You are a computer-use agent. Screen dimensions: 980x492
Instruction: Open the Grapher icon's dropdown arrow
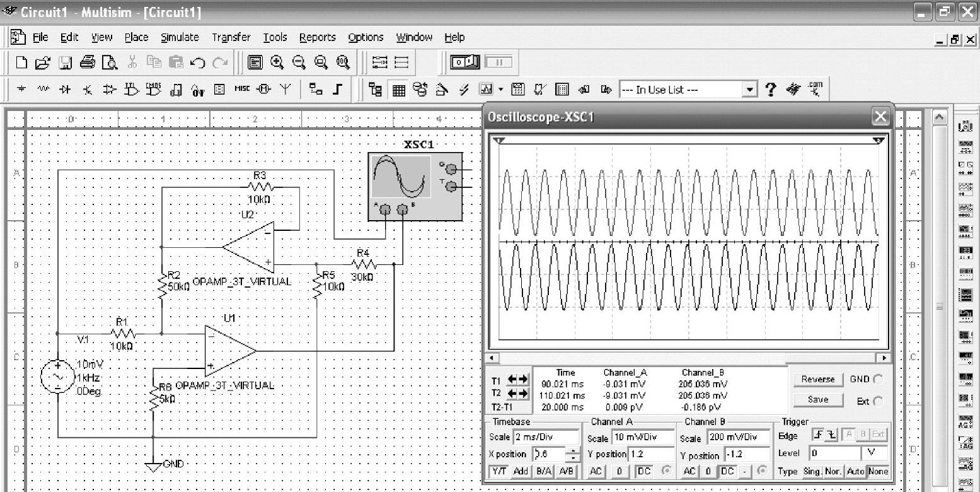(501, 90)
